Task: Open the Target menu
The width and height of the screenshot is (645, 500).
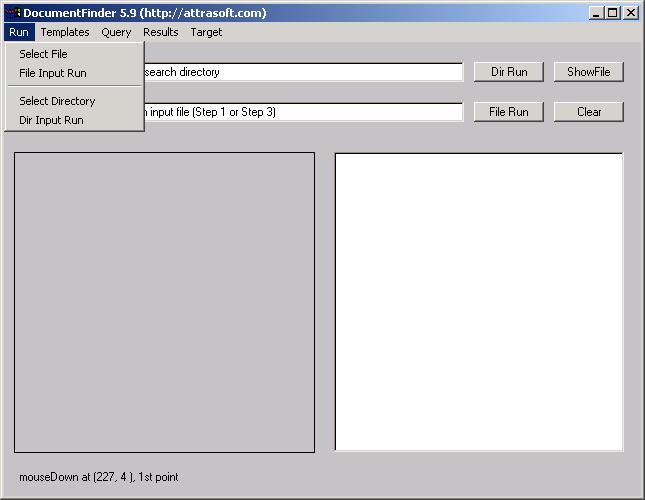Action: tap(206, 32)
